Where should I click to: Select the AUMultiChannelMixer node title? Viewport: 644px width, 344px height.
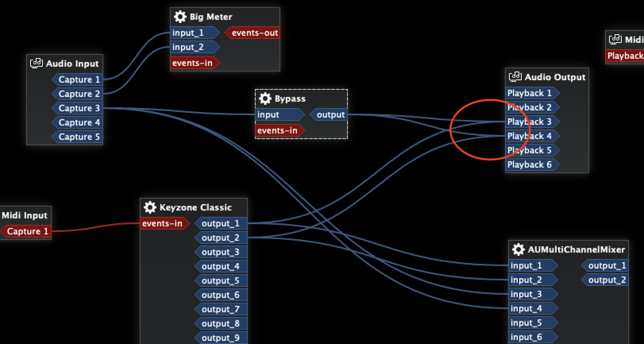coord(577,249)
